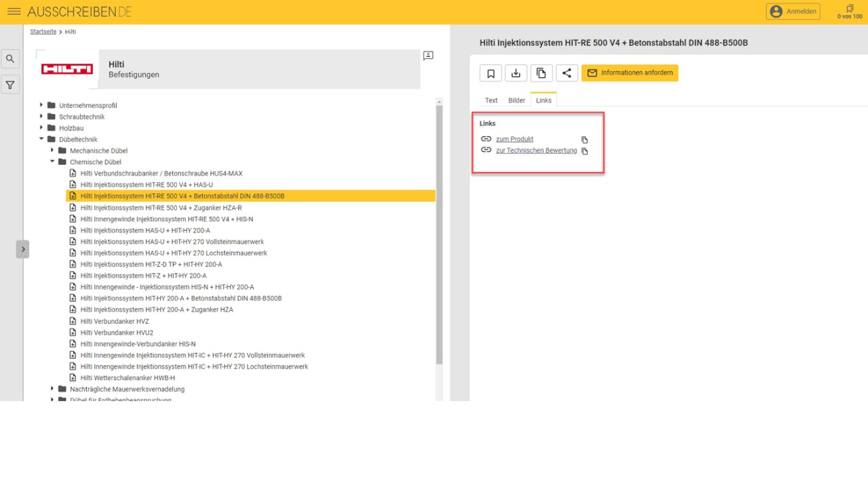
Task: Open the hamburger menu icon
Action: (x=14, y=12)
